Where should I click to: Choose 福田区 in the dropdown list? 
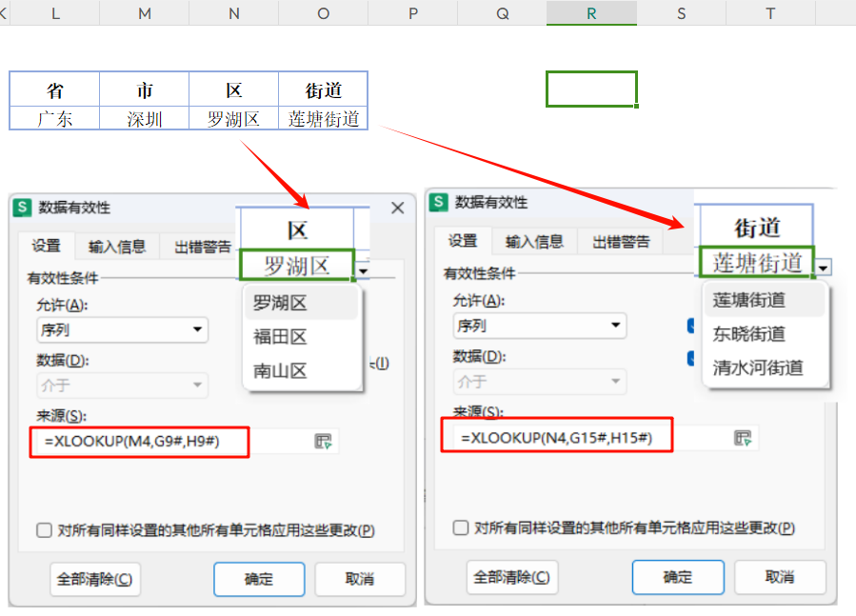pyautogui.click(x=302, y=336)
